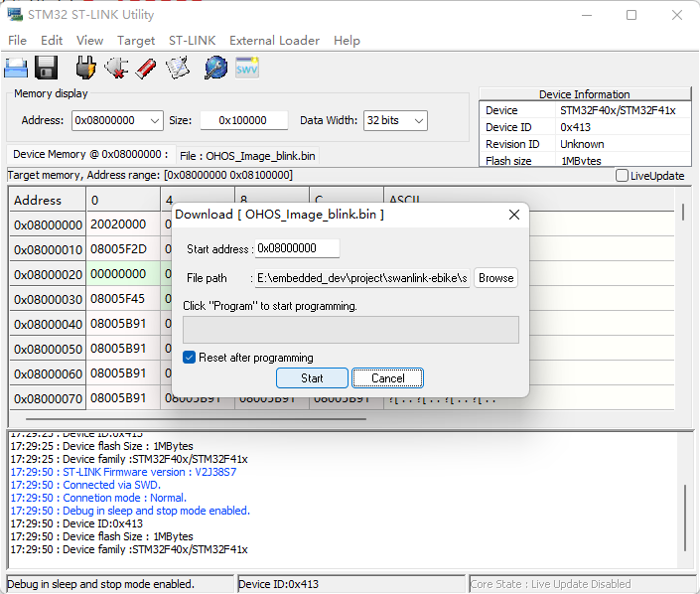Enable the LiveUpdate checkbox
This screenshot has height=594, width=700.
tap(622, 176)
